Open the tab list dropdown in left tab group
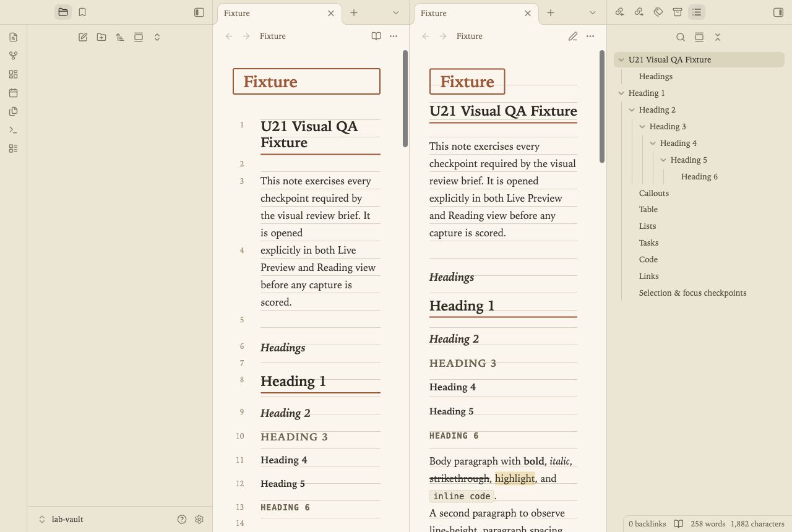 (x=396, y=12)
